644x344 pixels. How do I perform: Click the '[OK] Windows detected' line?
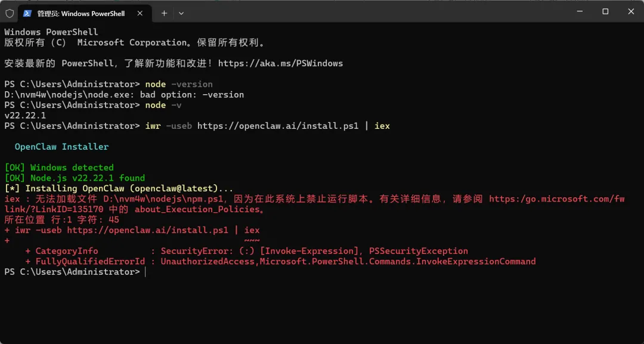pyautogui.click(x=59, y=168)
